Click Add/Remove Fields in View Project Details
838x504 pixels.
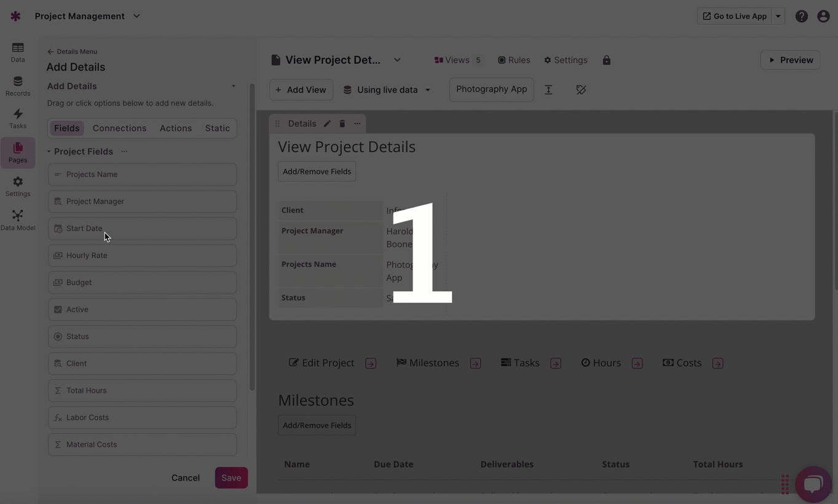pyautogui.click(x=317, y=171)
